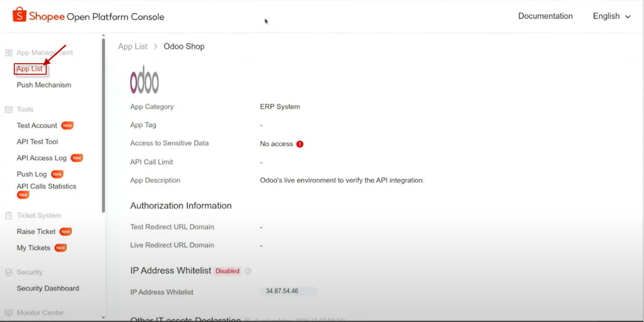Viewport: 644px width, 322px height.
Task: Click the New badge beside Push Log
Action: [x=57, y=174]
